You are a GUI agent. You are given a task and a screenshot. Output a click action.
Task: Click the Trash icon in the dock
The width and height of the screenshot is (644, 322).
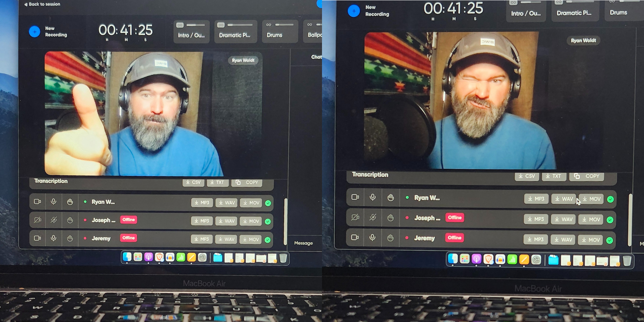(x=284, y=258)
